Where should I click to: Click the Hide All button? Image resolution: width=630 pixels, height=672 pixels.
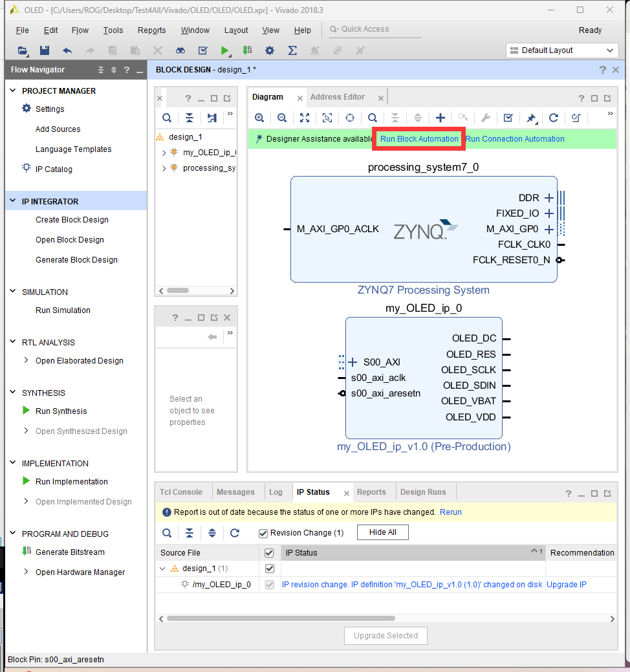(383, 532)
